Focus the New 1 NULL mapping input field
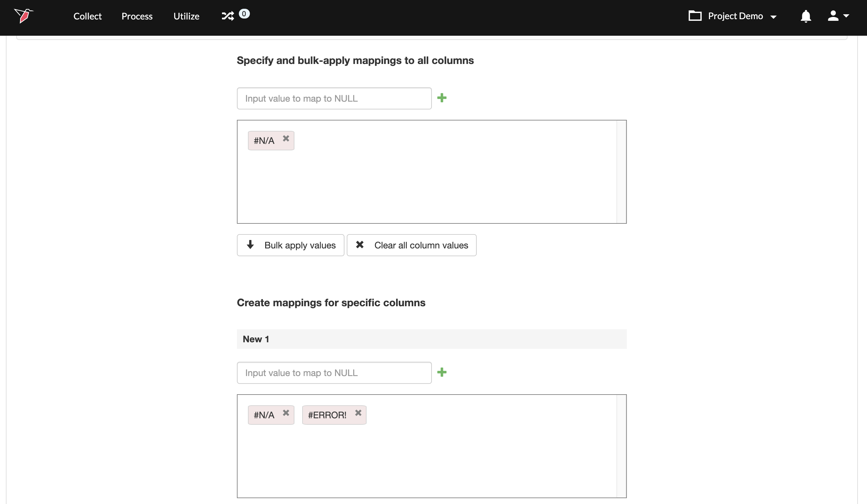 coord(334,373)
